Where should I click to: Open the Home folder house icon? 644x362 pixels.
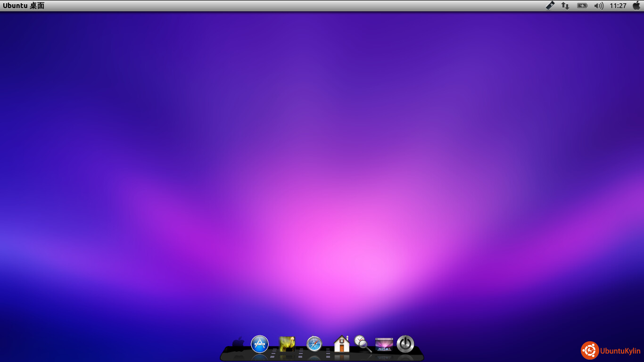coord(341,344)
